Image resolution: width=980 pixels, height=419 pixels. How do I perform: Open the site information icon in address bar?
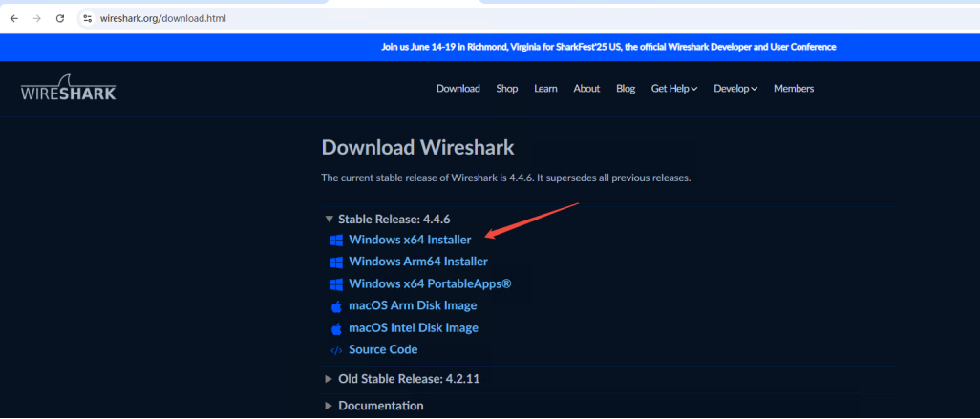point(87,19)
